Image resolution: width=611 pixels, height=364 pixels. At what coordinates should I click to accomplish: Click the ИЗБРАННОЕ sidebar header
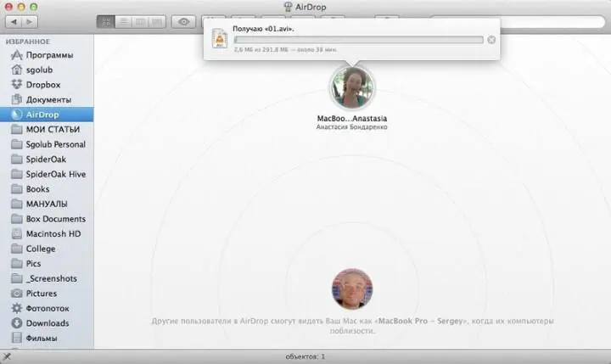pyautogui.click(x=28, y=42)
